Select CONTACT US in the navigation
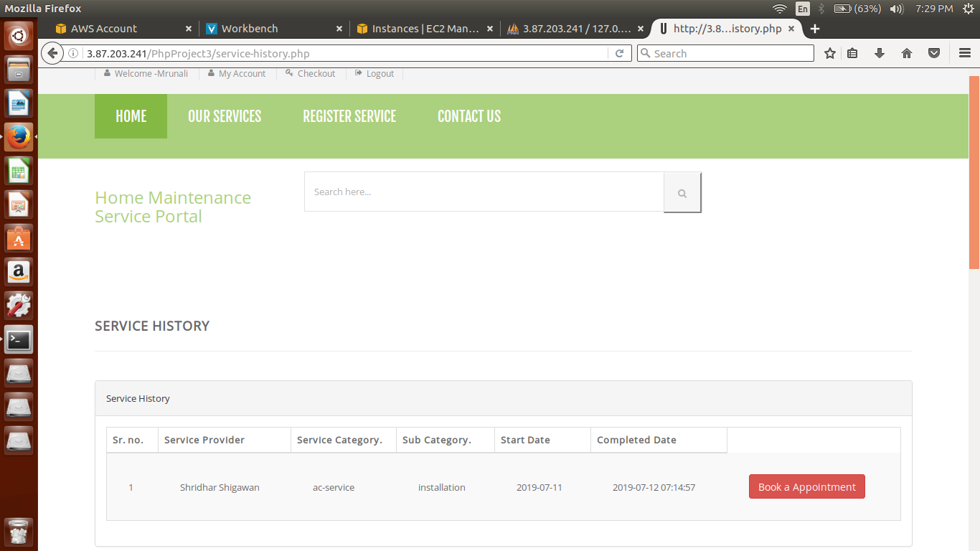980x551 pixels. 468,116
